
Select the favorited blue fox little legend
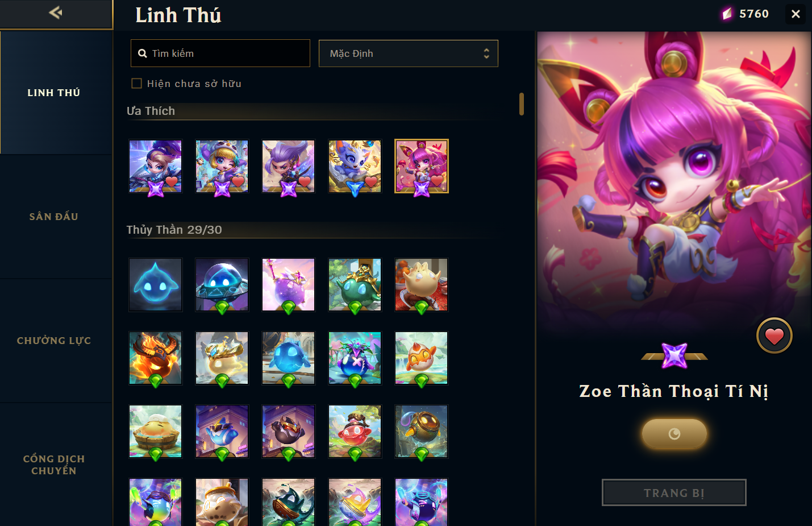click(x=355, y=167)
